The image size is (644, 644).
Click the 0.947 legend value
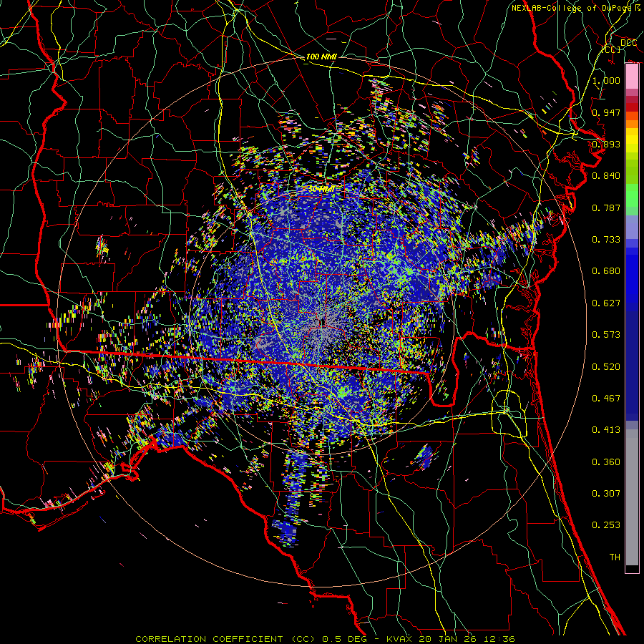[606, 112]
